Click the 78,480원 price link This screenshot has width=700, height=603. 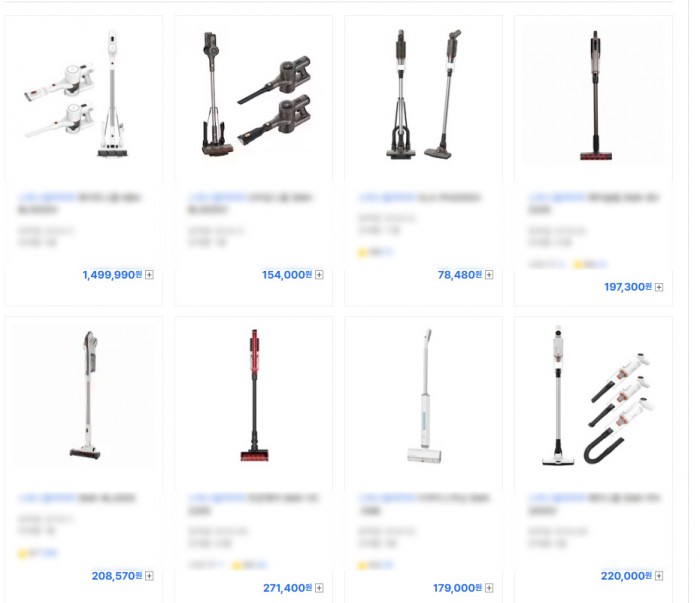(x=459, y=274)
